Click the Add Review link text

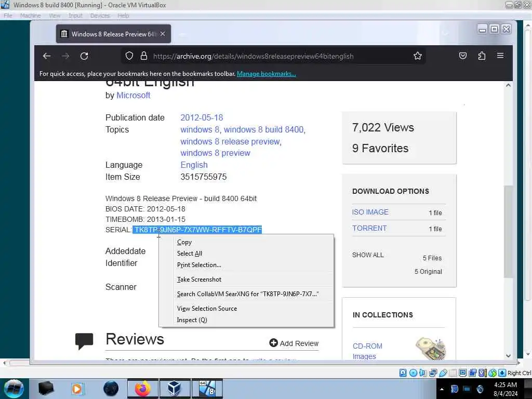[x=299, y=343]
